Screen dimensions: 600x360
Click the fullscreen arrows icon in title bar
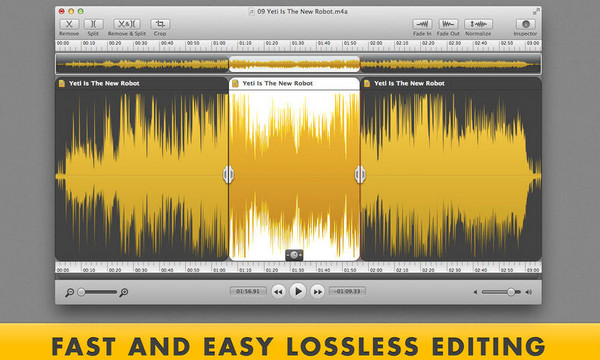coord(536,11)
